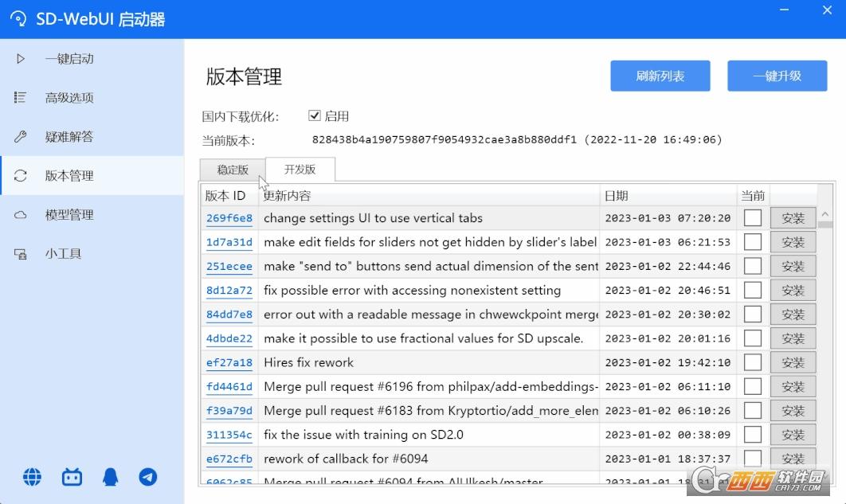The width and height of the screenshot is (846, 504).
Task: Check the 当前 box for 269f6e8
Action: coord(753,218)
